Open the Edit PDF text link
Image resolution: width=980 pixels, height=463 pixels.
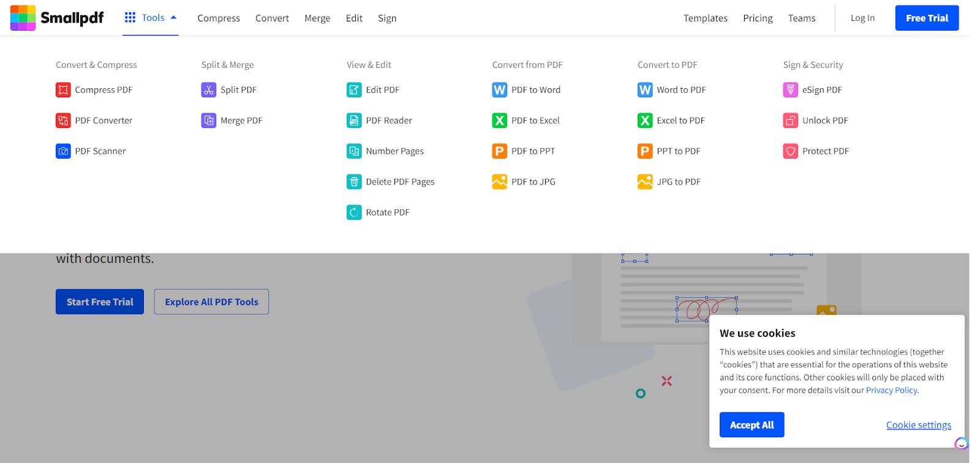(x=383, y=90)
